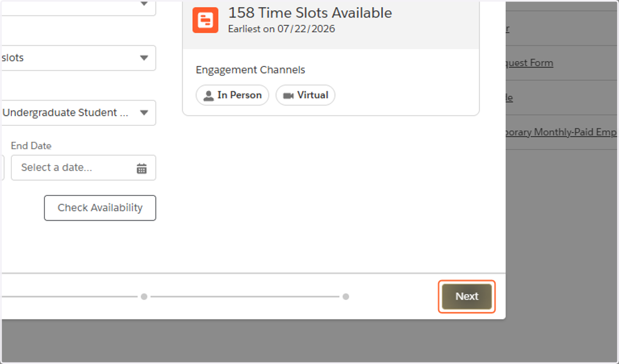Click the 'End Date' label
Viewport: 619px width, 364px height.
[x=31, y=146]
